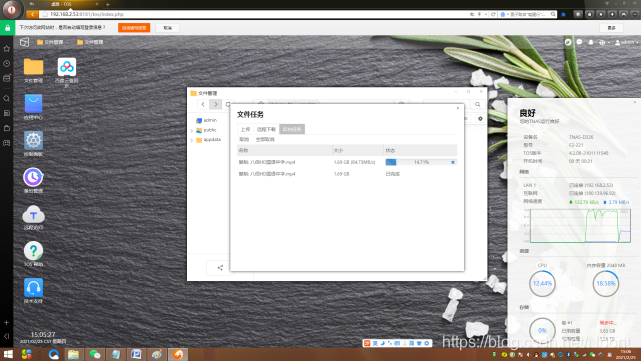Click the browser history clock sidebar icon

tap(7, 64)
